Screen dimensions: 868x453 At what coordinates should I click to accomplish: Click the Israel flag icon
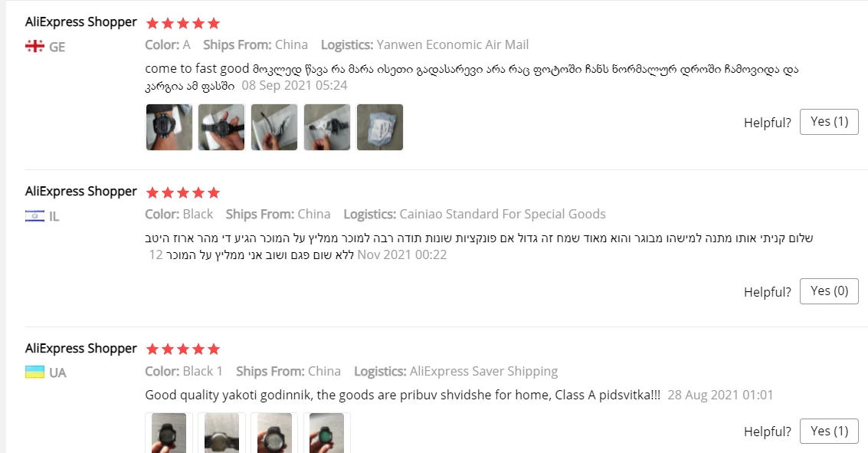(34, 216)
